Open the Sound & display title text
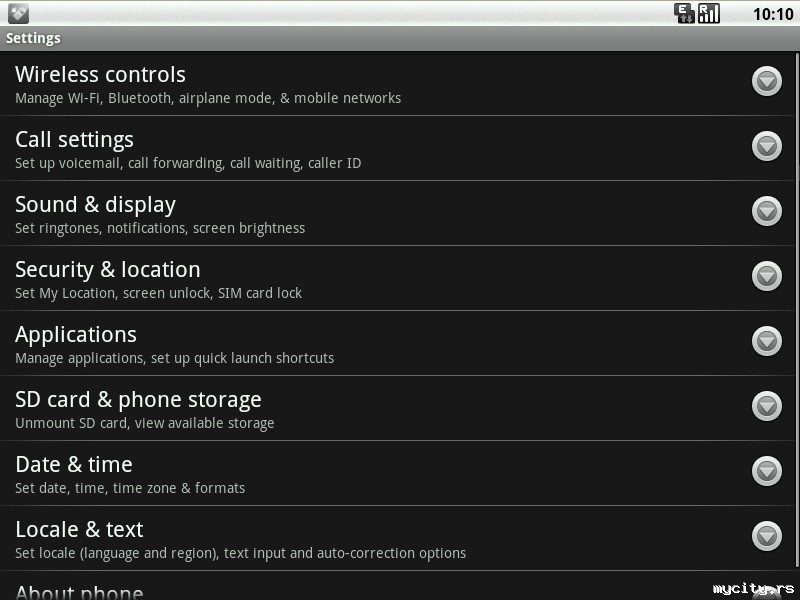The image size is (800, 600). click(x=95, y=205)
